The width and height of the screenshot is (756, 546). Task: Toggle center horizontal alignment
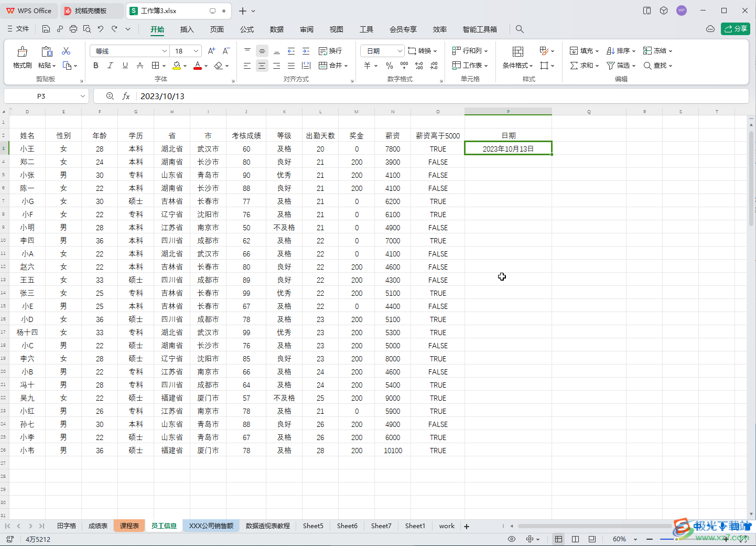[x=262, y=66]
